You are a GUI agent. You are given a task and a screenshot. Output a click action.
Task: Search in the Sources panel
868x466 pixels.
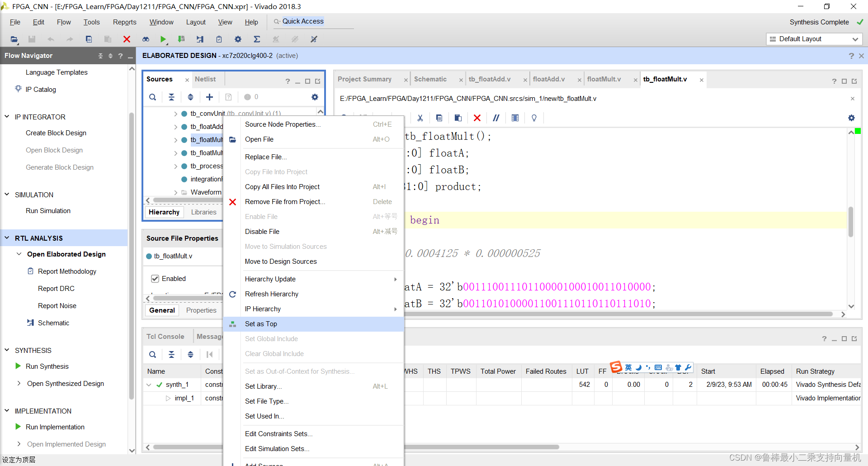click(153, 97)
